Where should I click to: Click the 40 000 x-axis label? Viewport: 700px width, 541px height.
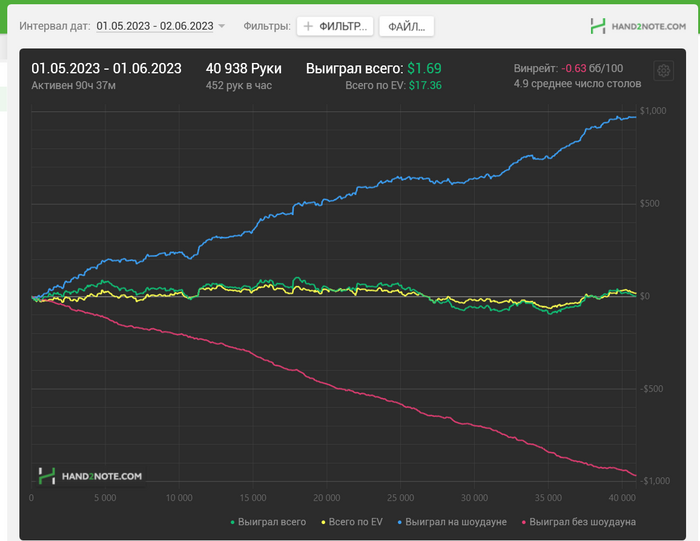pyautogui.click(x=622, y=498)
